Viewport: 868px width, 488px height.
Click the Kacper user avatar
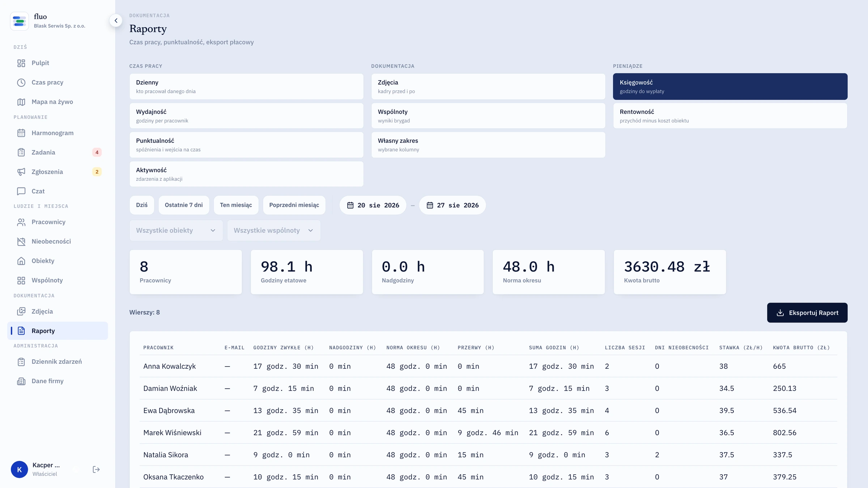[x=20, y=470]
